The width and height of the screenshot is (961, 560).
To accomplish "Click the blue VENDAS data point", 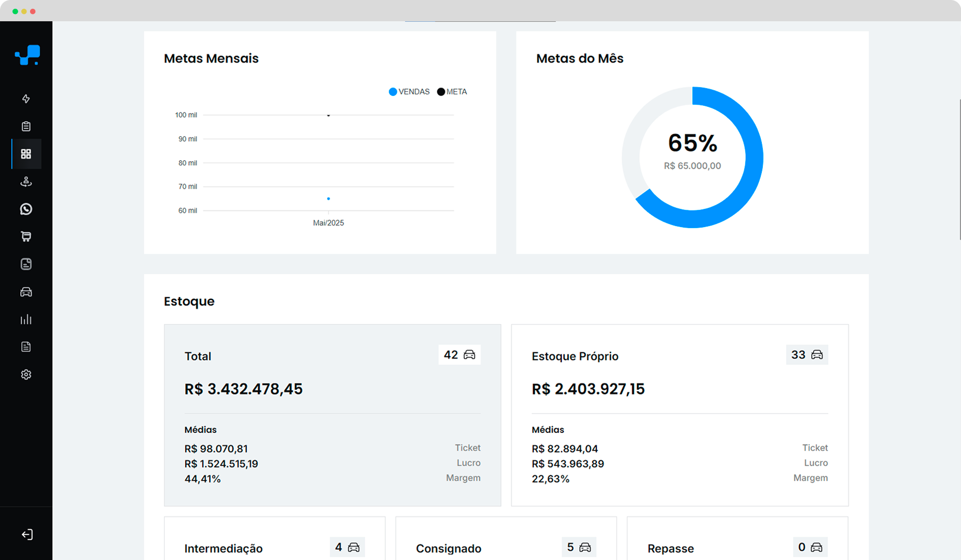I will click(328, 199).
